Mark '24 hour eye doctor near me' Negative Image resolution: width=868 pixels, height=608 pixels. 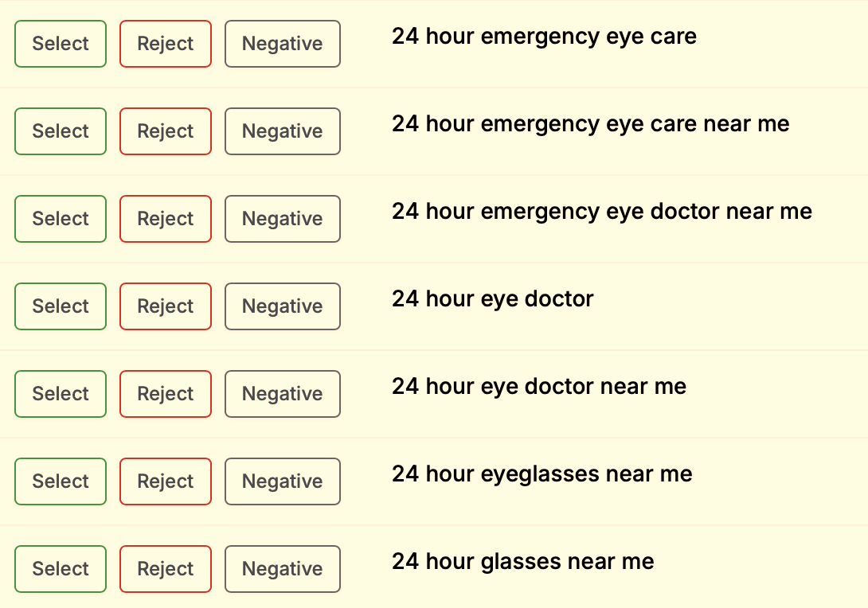pyautogui.click(x=283, y=394)
